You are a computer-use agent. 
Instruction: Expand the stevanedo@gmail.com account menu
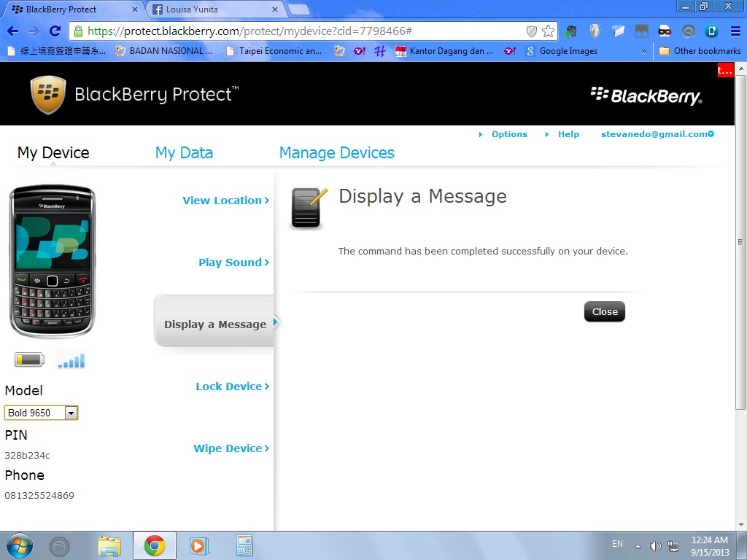point(657,134)
